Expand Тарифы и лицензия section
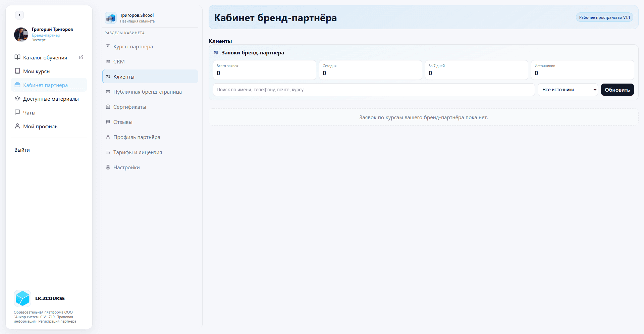The height and width of the screenshot is (334, 644). pos(138,152)
